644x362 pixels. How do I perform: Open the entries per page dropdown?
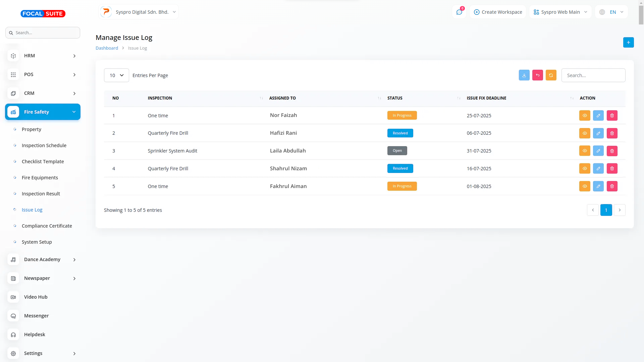tap(116, 75)
